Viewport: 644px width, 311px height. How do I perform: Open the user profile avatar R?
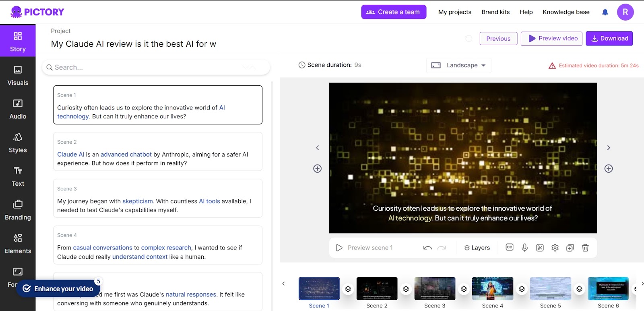pyautogui.click(x=625, y=12)
